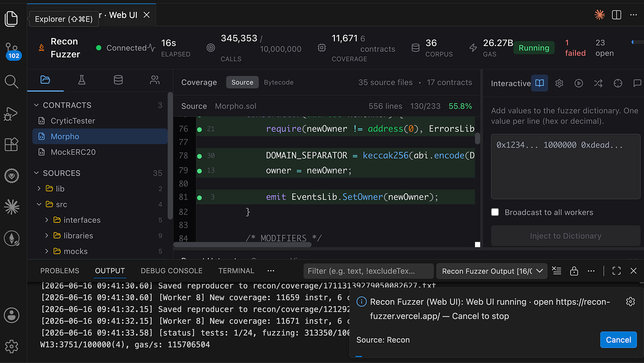The height and width of the screenshot is (363, 644).
Task: Click the fuzzer dictionary values text area
Action: (x=565, y=166)
